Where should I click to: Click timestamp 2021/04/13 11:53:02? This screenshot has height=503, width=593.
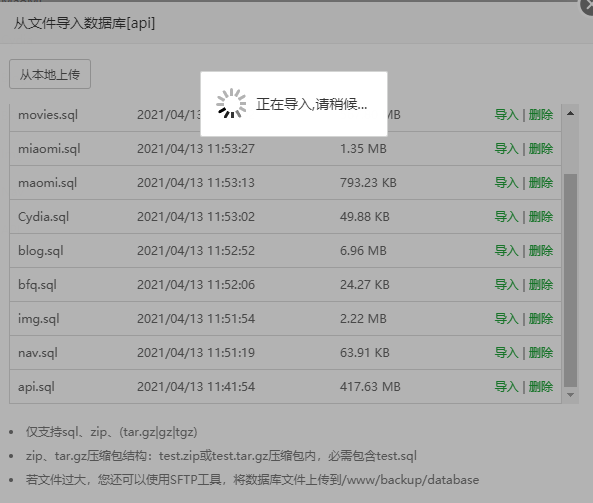196,217
